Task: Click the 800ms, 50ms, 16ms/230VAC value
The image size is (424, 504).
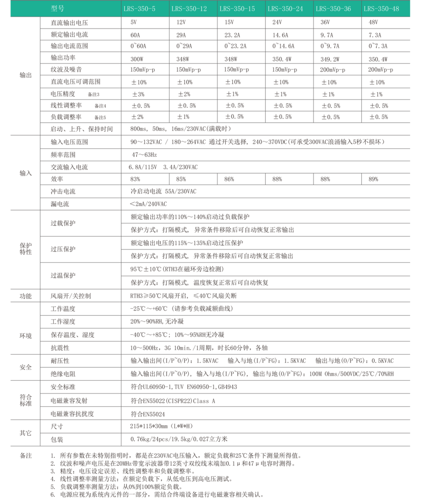Action: pyautogui.click(x=180, y=129)
